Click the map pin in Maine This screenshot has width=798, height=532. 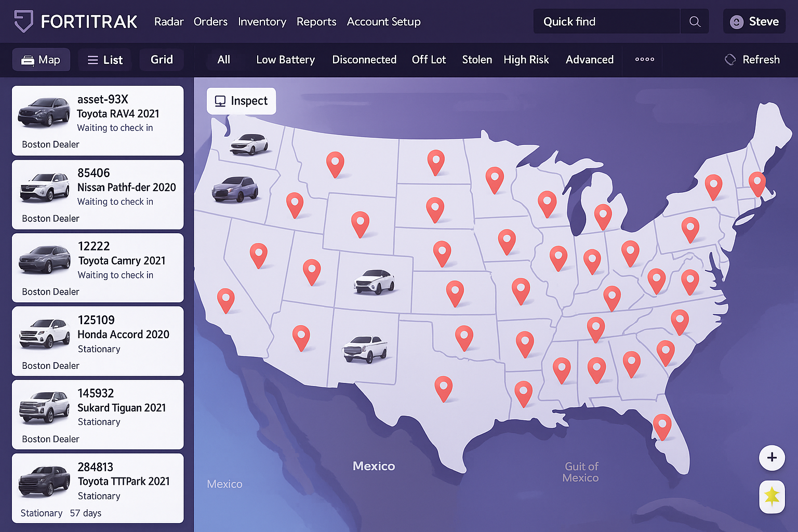[x=757, y=183]
